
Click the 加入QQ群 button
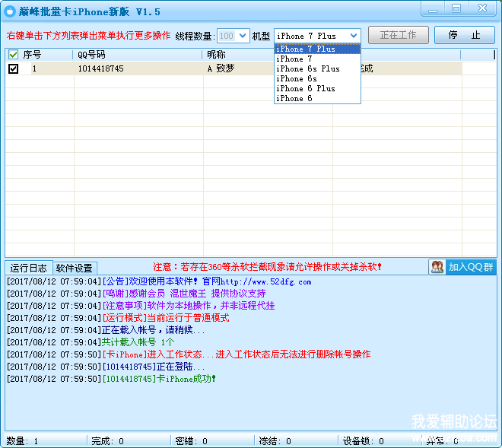pos(462,267)
